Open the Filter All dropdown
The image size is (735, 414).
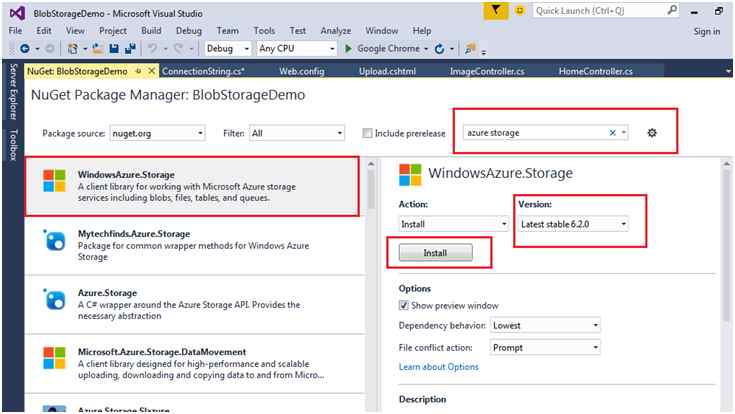click(297, 133)
